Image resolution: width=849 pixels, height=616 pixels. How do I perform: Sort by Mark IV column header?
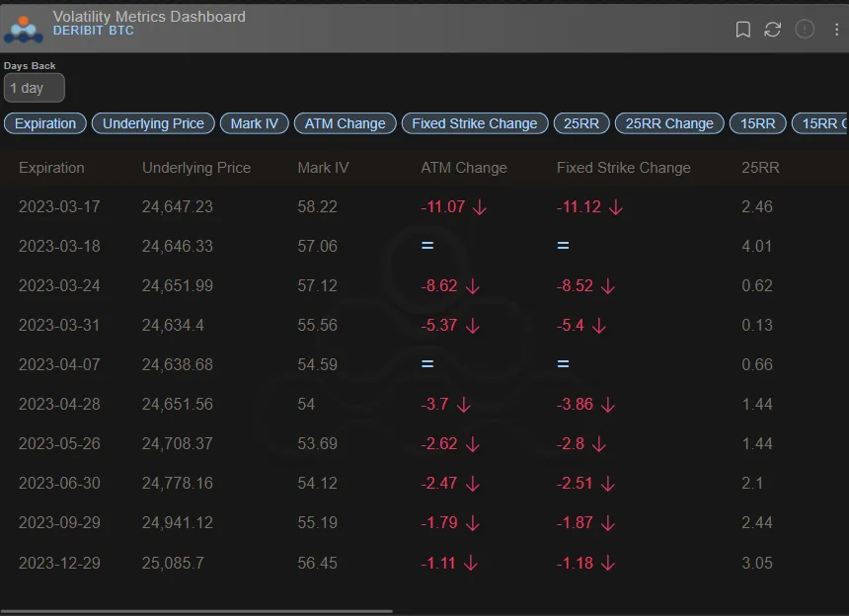[x=323, y=168]
